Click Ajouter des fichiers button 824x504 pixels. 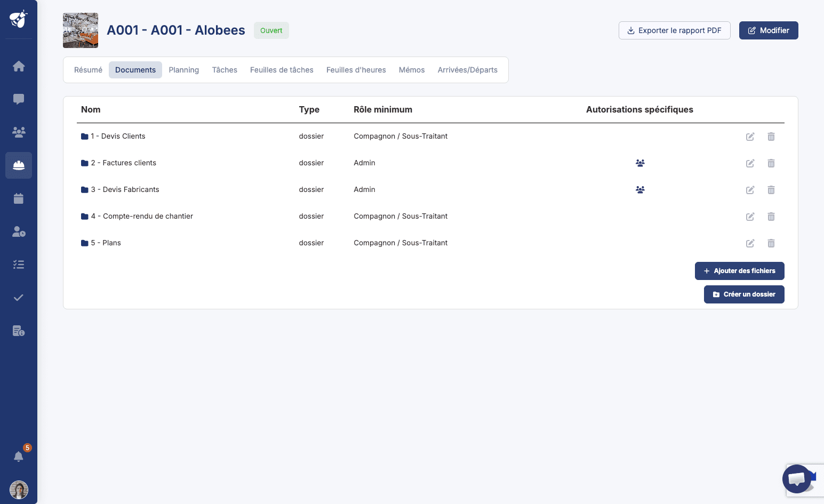(740, 271)
